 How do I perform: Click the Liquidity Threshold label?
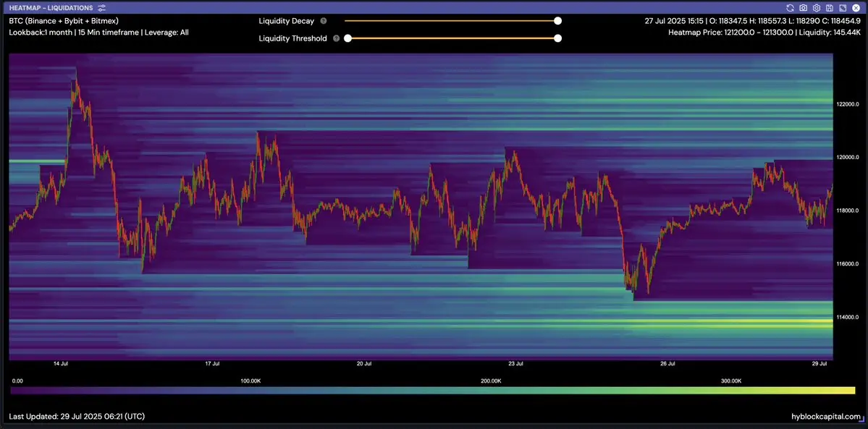pos(293,38)
